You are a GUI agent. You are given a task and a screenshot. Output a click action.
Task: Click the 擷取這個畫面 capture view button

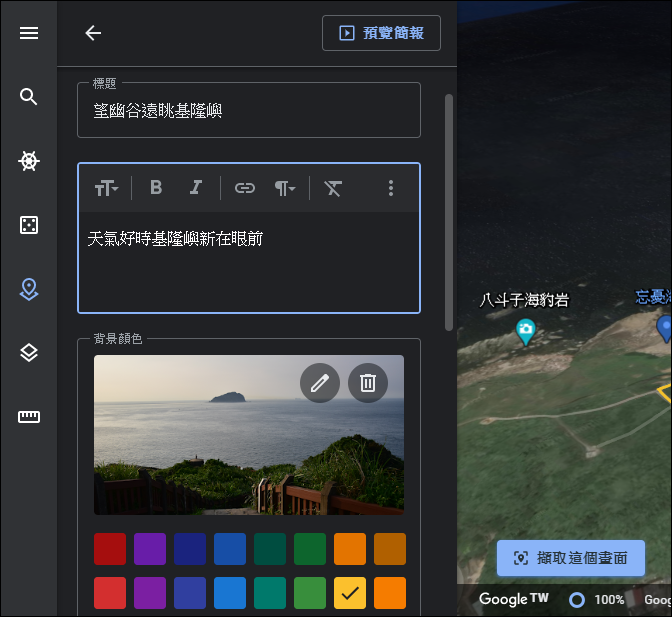click(571, 558)
